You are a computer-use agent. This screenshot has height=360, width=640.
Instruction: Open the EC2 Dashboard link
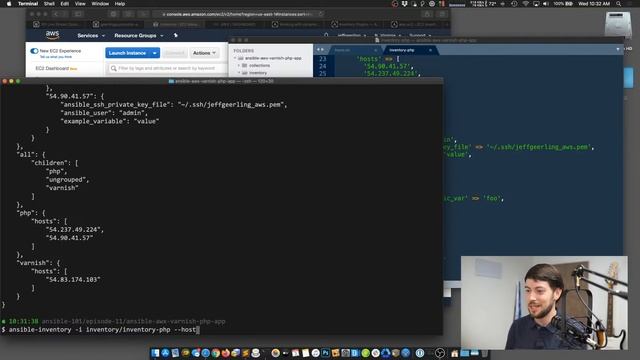tap(52, 68)
